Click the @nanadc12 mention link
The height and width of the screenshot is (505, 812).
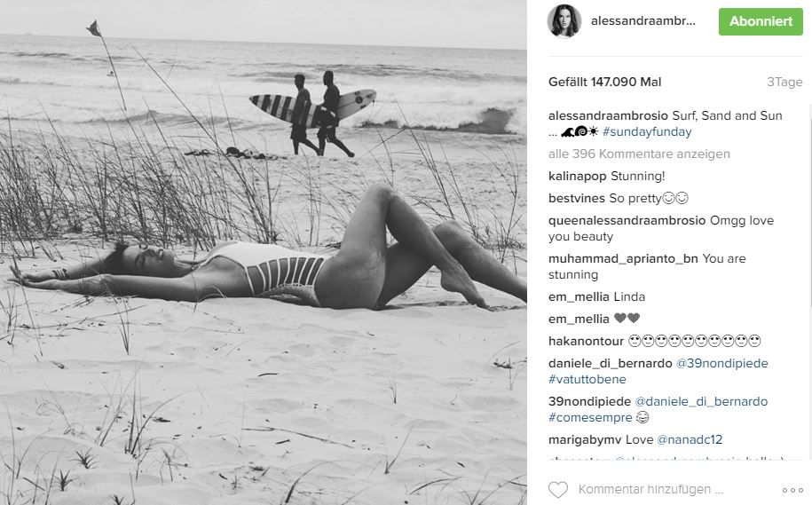[x=690, y=439]
